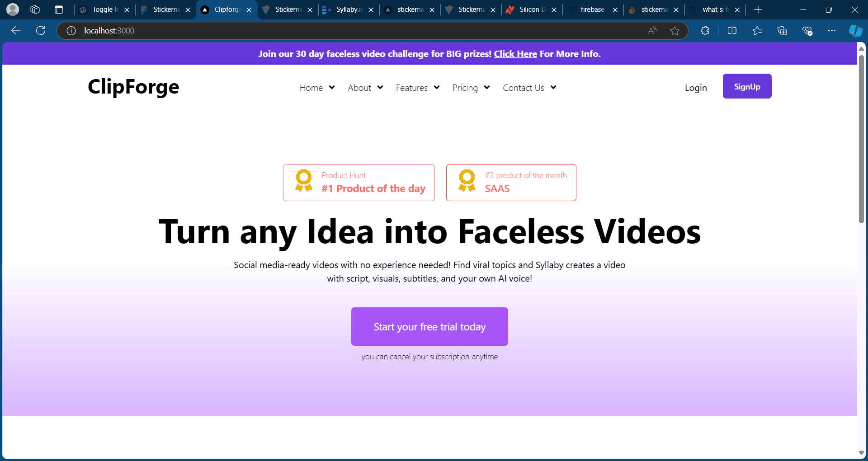
Task: Open Browser essentials heart icon
Action: [807, 30]
